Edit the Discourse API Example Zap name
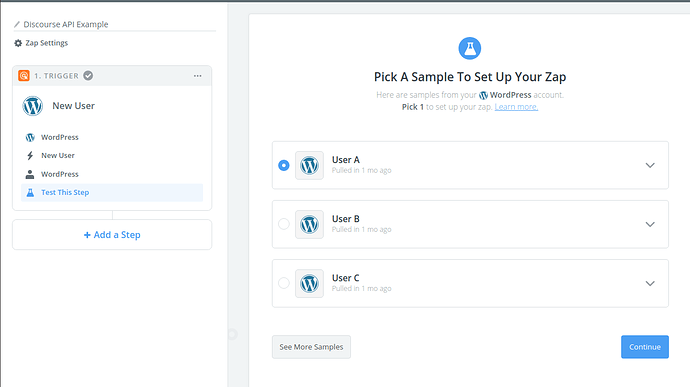 tap(66, 25)
